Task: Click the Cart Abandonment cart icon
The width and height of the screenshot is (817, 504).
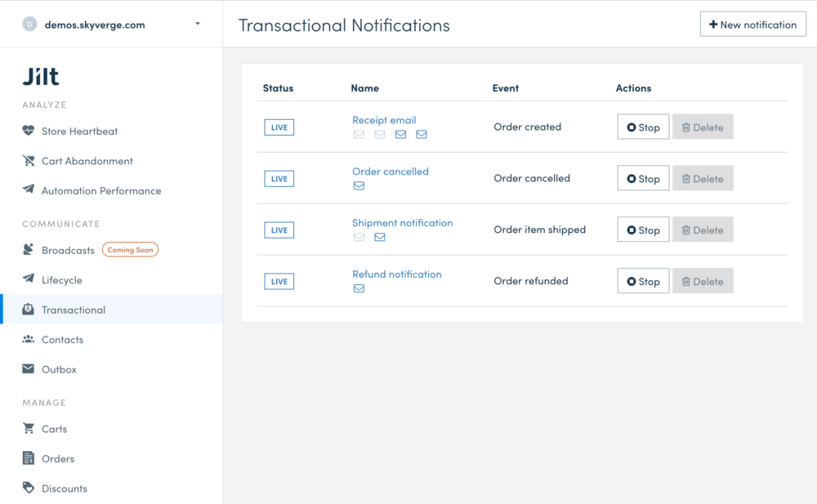Action: (x=28, y=160)
